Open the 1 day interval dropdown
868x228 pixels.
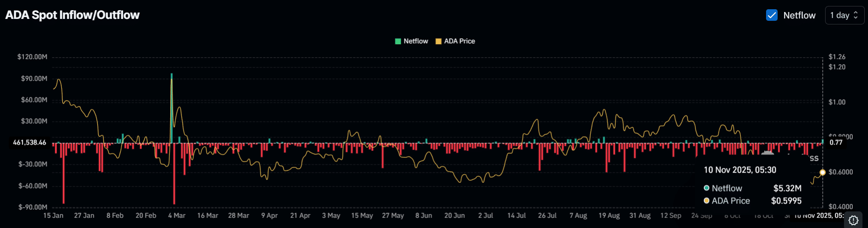click(x=844, y=15)
